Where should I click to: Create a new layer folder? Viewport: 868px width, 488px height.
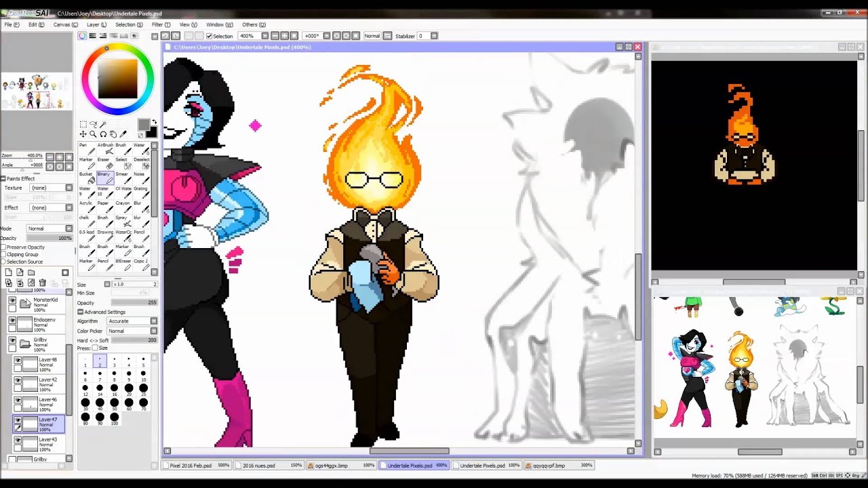pos(31,272)
